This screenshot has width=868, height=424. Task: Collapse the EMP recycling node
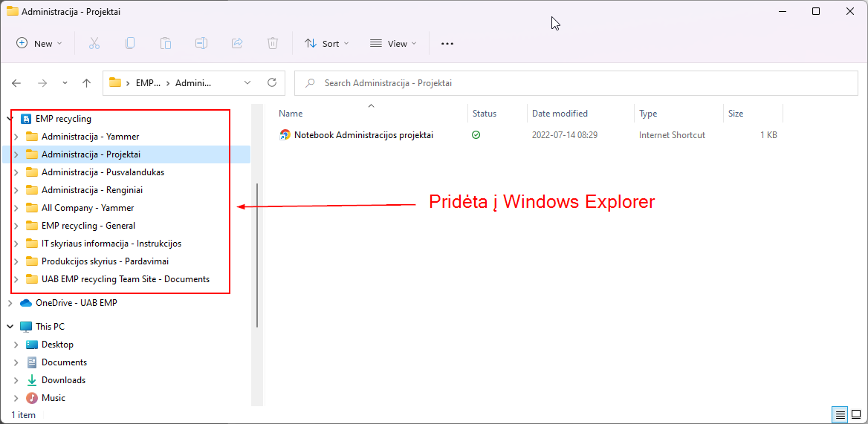click(x=10, y=118)
